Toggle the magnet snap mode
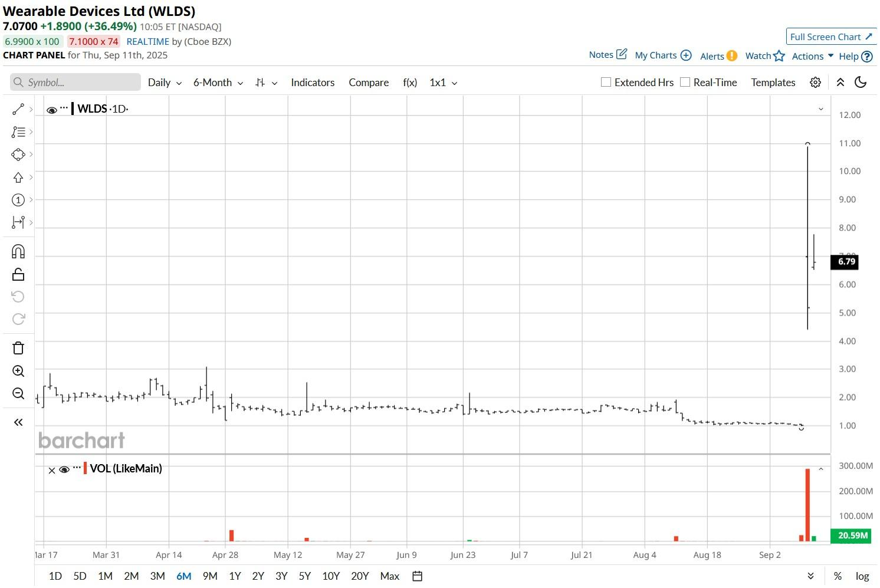 [x=18, y=252]
